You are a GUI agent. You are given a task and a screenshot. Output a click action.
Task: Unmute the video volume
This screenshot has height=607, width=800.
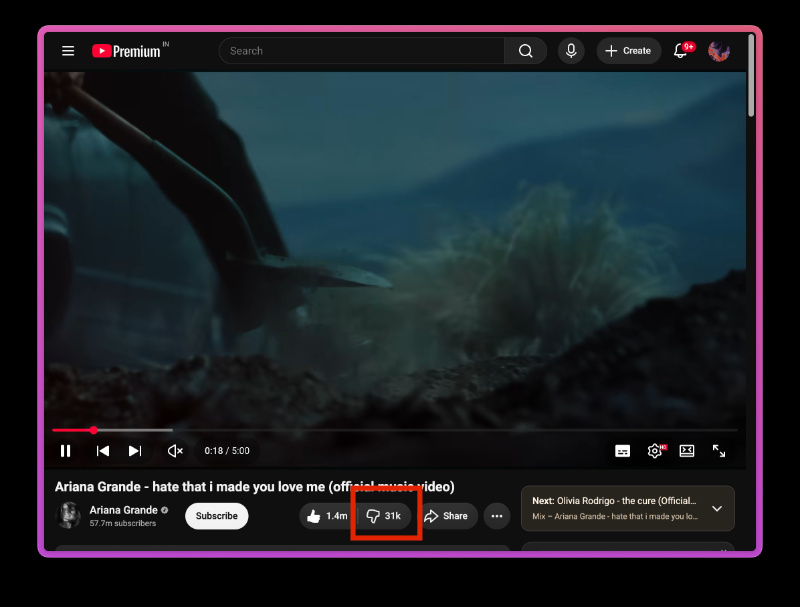(x=175, y=451)
